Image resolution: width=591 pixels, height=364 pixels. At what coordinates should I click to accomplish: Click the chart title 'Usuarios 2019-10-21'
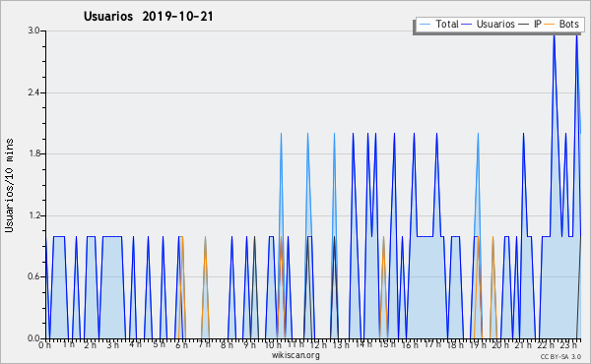coord(149,17)
